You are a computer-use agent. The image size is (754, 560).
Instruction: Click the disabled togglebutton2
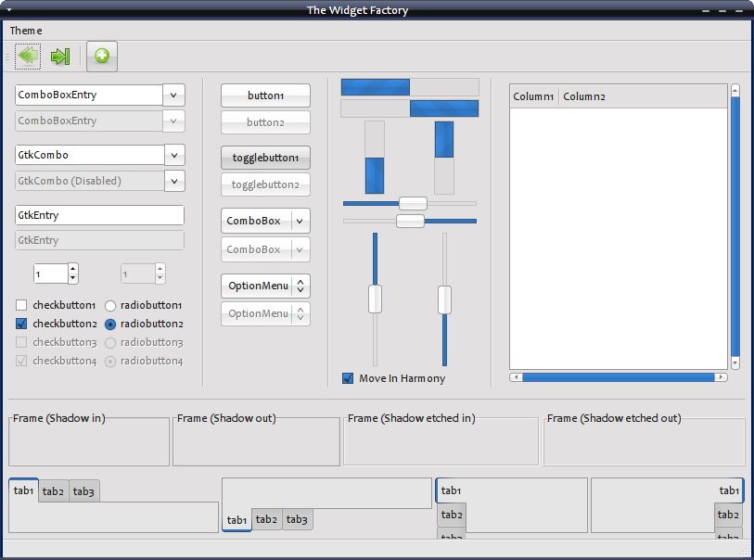(x=265, y=185)
